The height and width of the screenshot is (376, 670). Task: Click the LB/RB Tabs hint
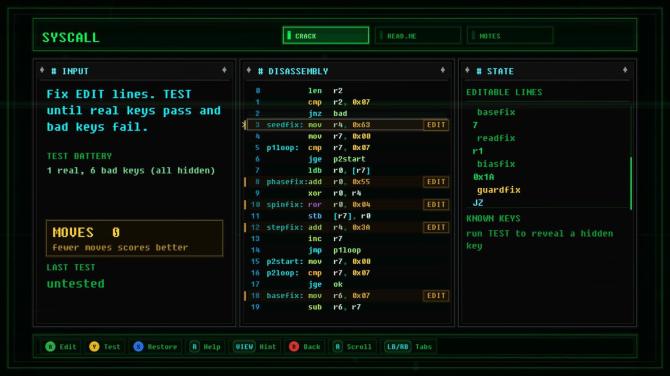pos(408,347)
